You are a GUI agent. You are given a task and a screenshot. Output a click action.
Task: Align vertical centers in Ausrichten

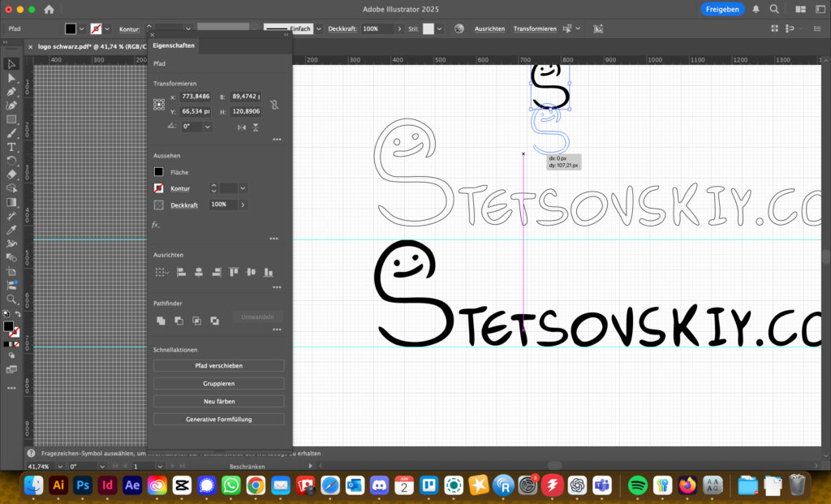click(252, 273)
